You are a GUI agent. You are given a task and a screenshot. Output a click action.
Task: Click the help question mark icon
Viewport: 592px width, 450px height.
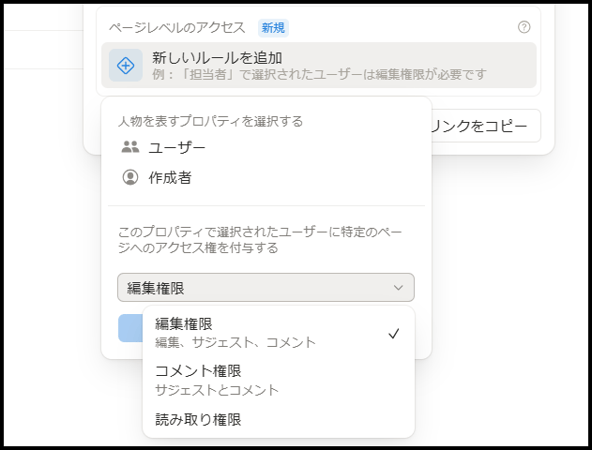pyautogui.click(x=524, y=27)
